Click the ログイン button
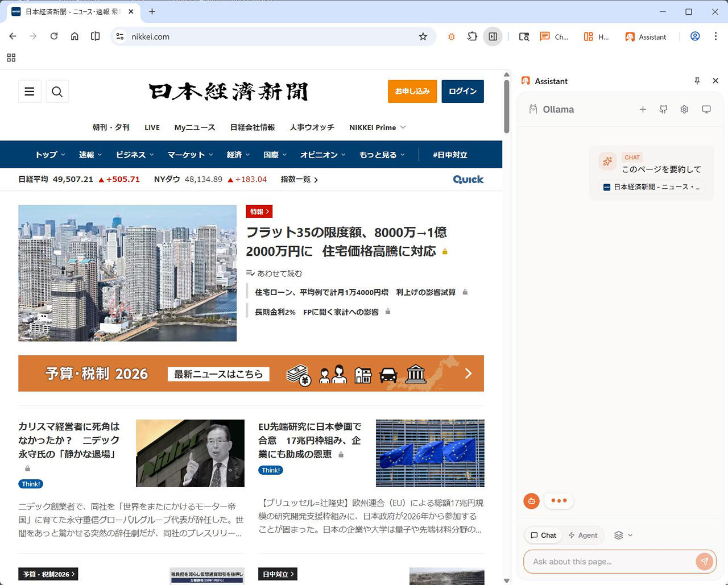 click(462, 92)
